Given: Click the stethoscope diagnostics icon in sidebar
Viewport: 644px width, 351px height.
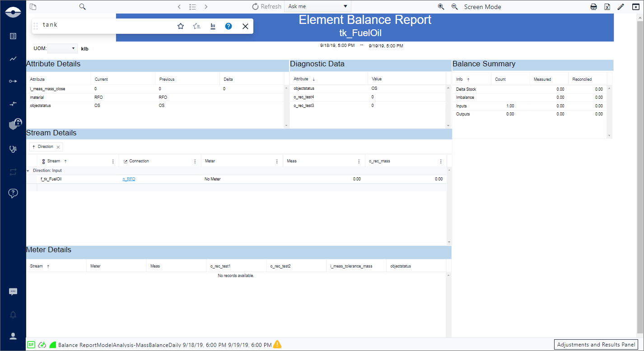Looking at the screenshot, I should [13, 149].
